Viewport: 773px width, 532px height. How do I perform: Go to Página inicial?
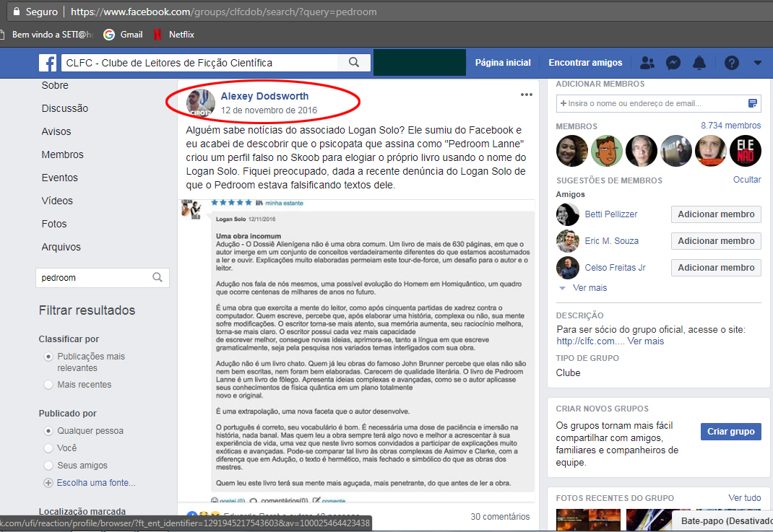tap(503, 63)
